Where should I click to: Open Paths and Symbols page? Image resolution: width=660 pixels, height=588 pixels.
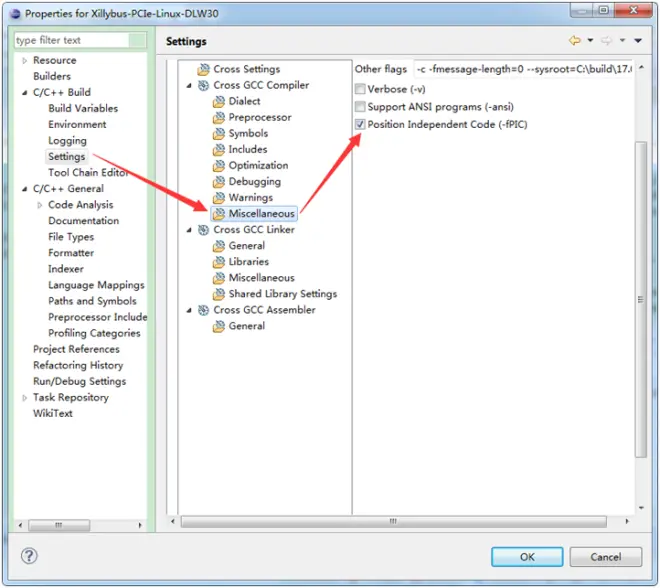tap(92, 301)
